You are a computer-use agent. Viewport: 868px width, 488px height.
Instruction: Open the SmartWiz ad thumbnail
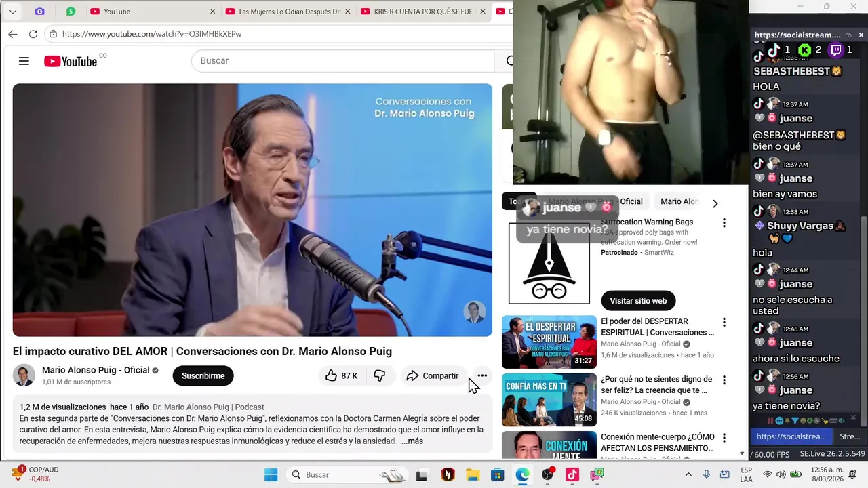[x=549, y=264]
